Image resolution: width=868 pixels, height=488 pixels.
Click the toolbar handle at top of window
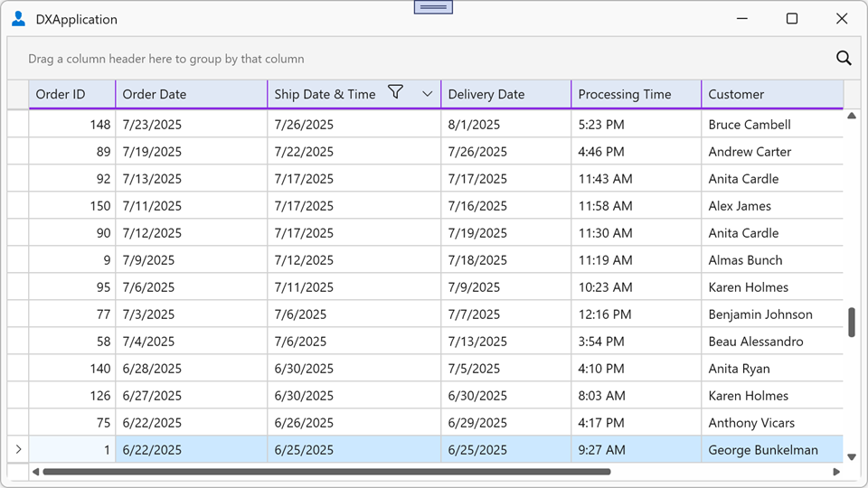[x=433, y=7]
